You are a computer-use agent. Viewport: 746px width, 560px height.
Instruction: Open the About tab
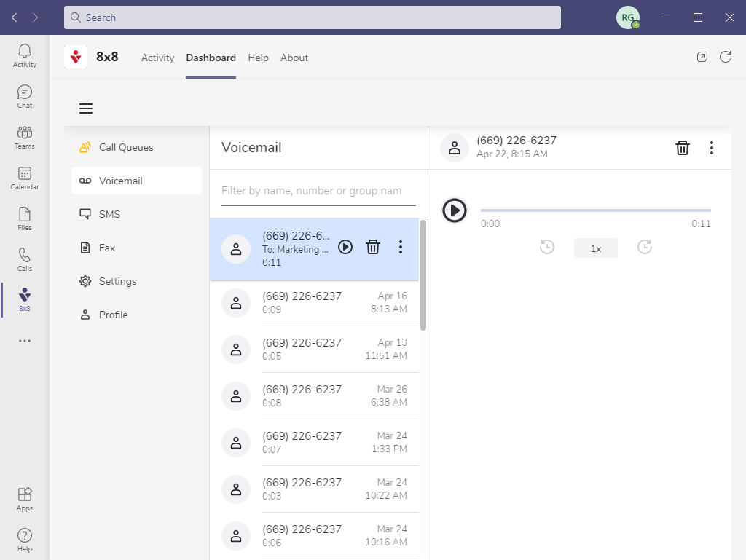click(294, 58)
